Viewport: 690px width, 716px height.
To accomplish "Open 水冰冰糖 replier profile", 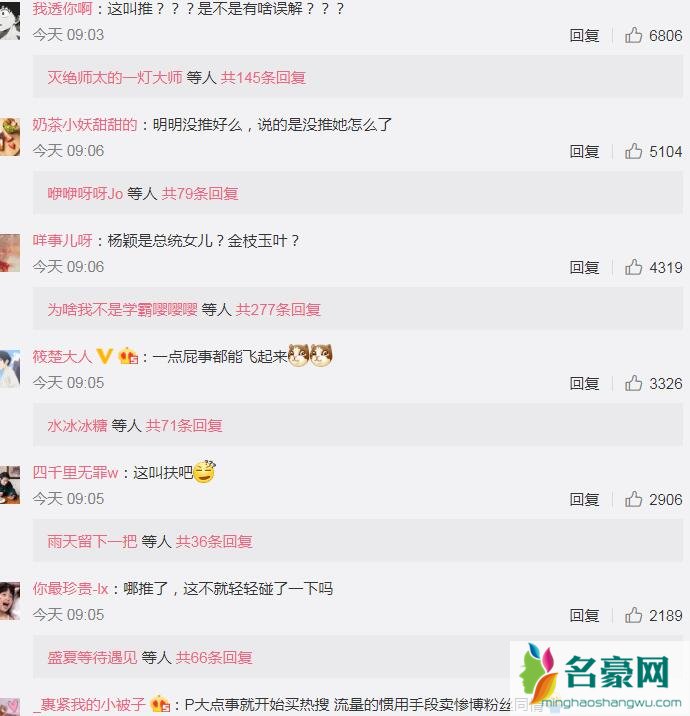I will click(77, 426).
